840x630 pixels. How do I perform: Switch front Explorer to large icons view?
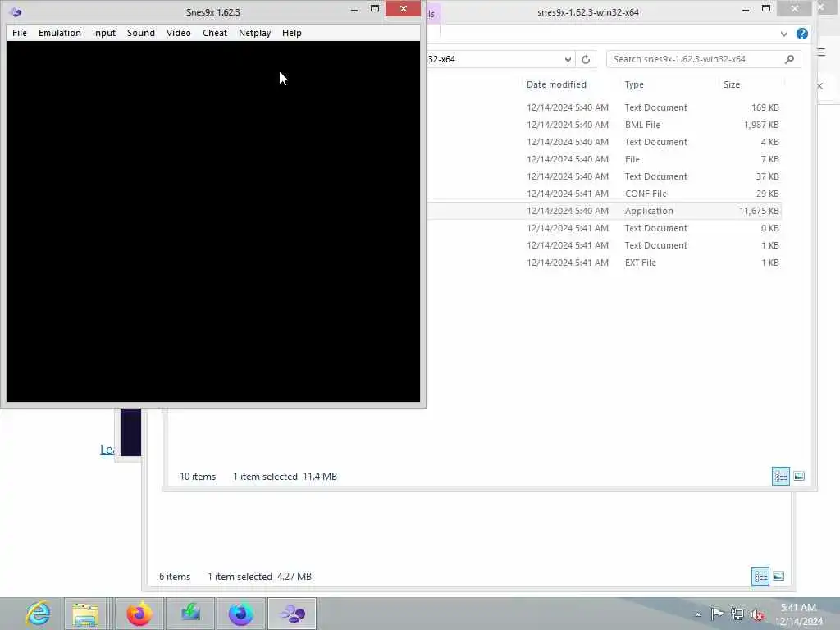799,476
